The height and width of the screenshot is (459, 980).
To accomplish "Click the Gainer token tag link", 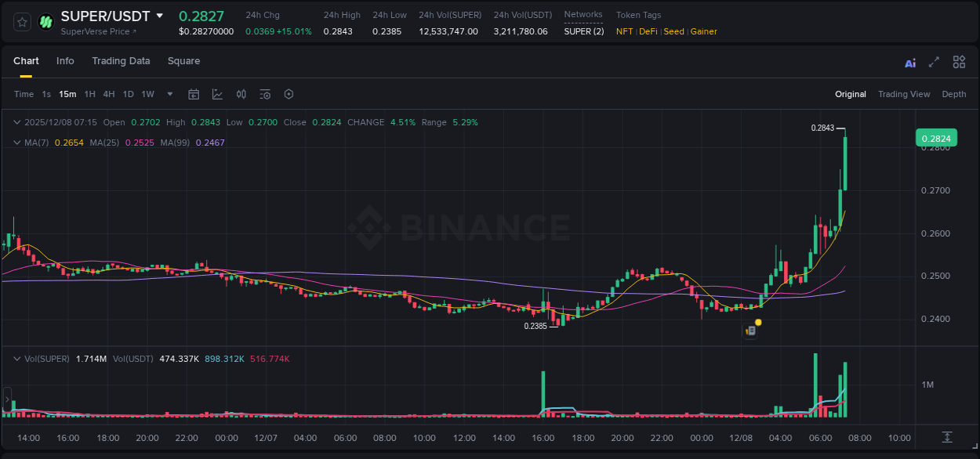I will [x=705, y=31].
